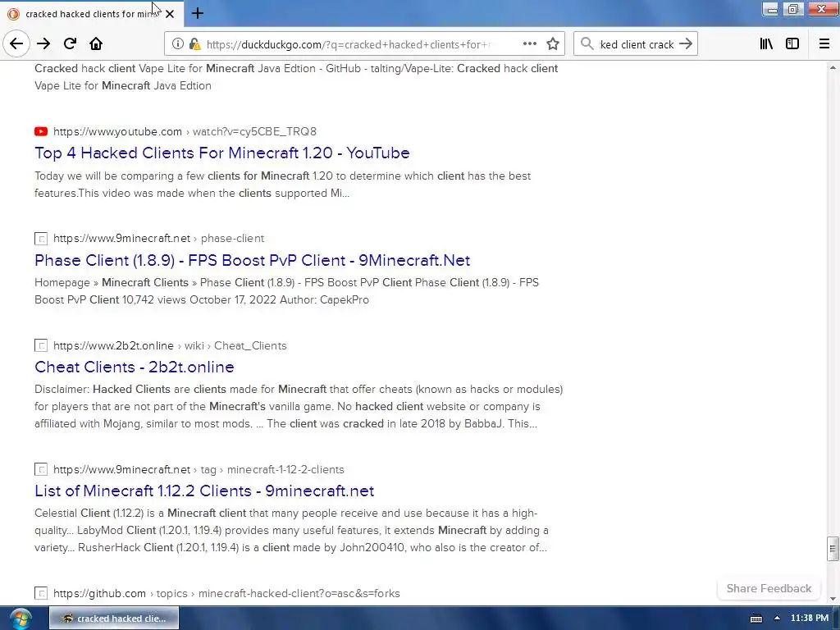Show site information icon in address bar

[x=177, y=44]
